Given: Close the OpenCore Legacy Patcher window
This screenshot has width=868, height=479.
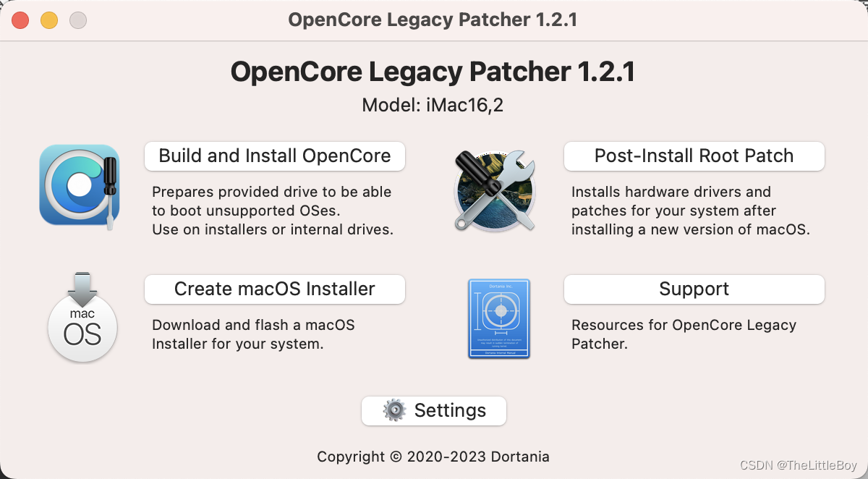Looking at the screenshot, I should click(20, 20).
